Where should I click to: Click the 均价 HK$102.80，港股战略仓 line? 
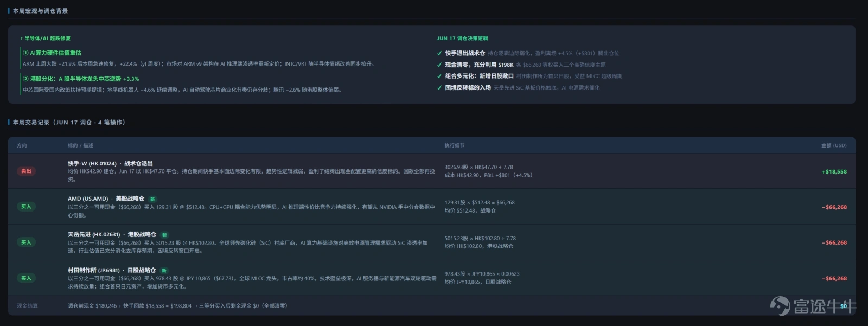tap(479, 246)
